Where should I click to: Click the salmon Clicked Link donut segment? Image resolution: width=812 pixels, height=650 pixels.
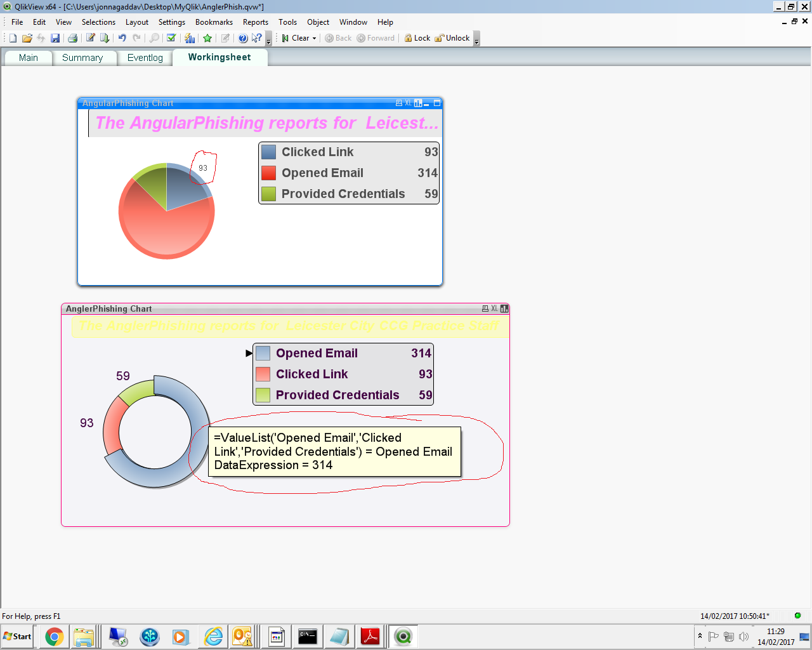[114, 425]
